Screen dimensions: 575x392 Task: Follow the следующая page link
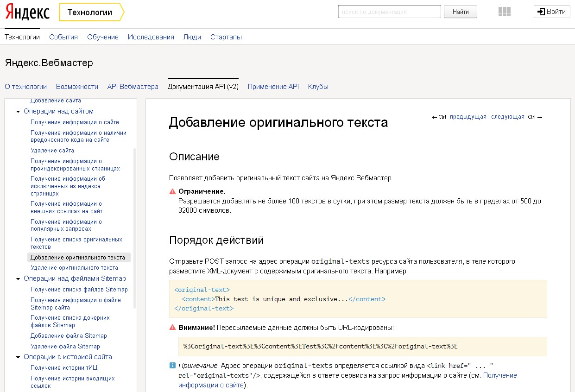coord(507,116)
